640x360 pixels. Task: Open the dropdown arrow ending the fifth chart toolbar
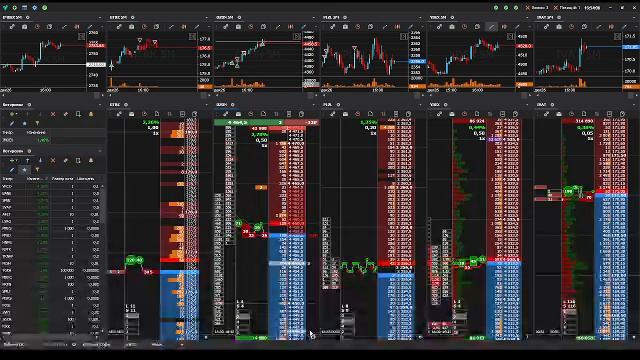pos(529,27)
